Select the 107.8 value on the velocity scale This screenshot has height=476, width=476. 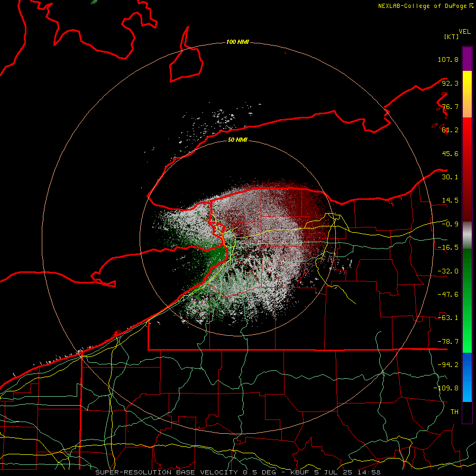(448, 59)
